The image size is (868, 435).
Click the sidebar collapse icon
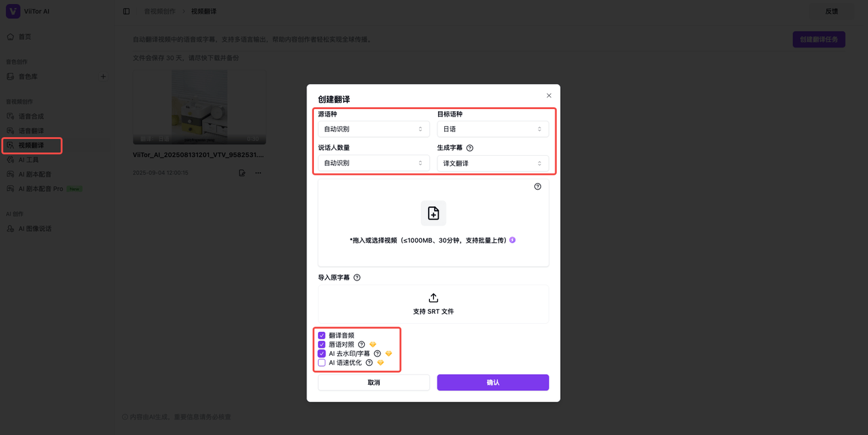tap(126, 12)
